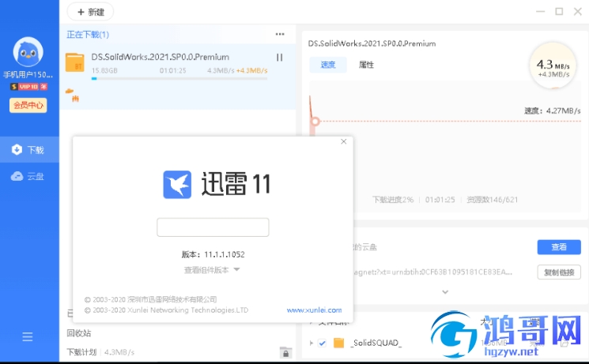Click the 15.83GB size text
Viewport: 589px width, 364px height.
click(104, 70)
